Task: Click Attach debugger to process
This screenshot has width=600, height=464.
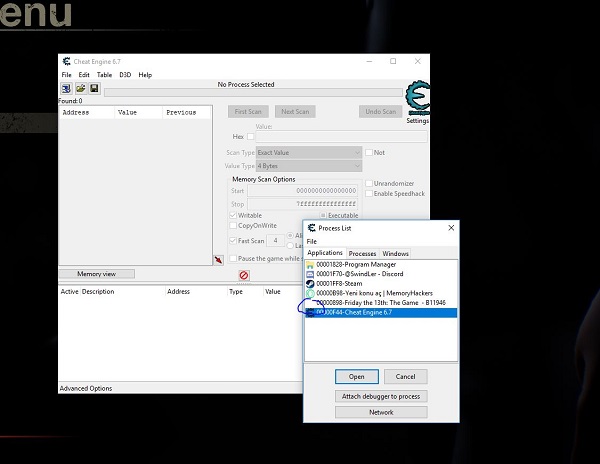Action: 381,396
